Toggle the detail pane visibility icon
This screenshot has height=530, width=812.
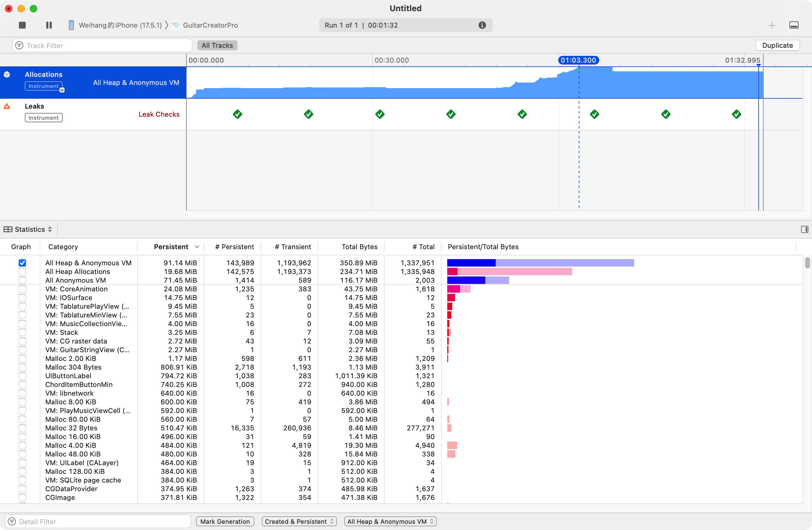794,25
